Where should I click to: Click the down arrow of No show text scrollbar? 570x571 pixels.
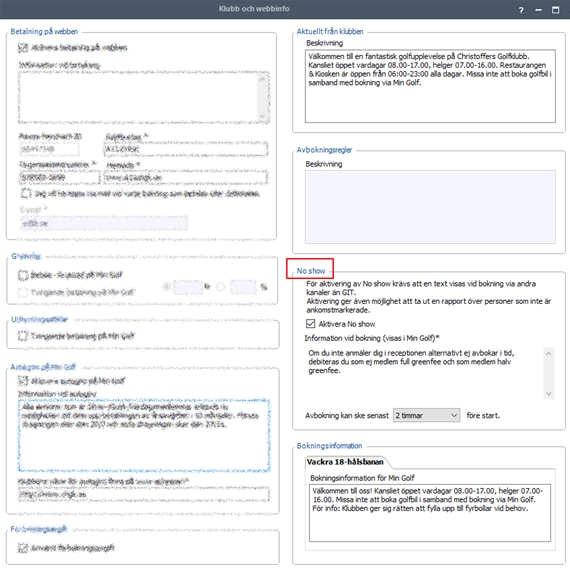point(549,394)
